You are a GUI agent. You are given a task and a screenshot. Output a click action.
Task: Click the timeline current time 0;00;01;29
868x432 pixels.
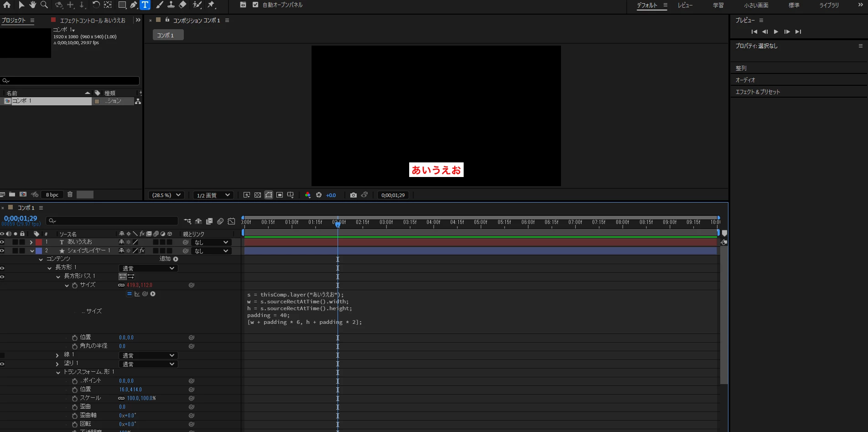(21, 219)
